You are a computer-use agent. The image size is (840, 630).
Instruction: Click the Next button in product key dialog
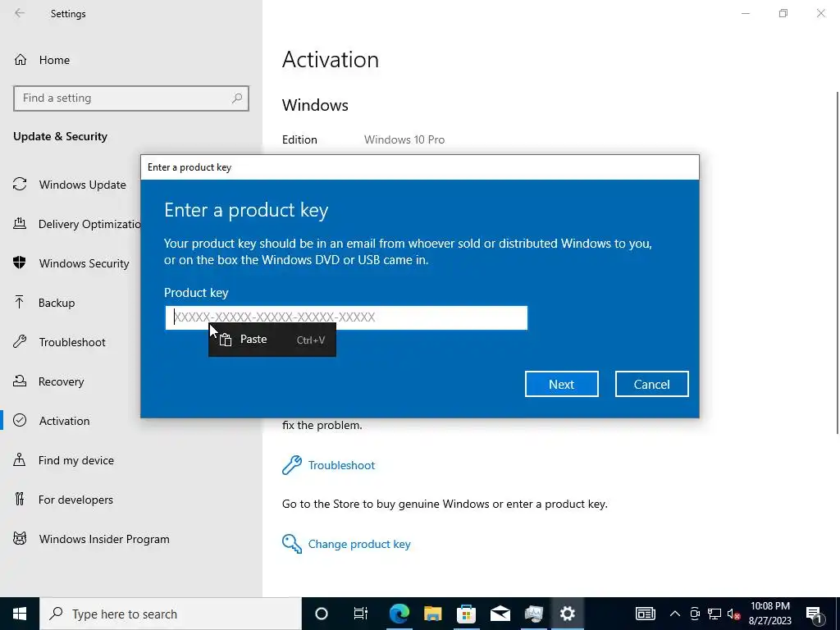(x=561, y=384)
